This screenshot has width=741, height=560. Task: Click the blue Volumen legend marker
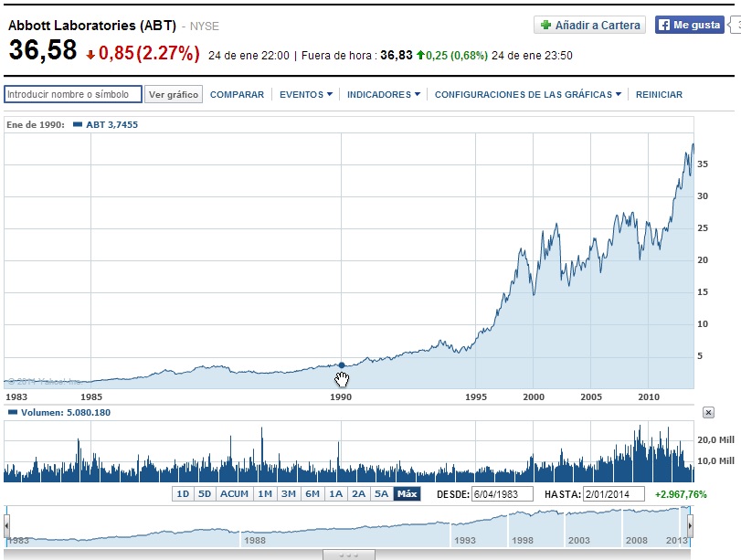tap(13, 413)
